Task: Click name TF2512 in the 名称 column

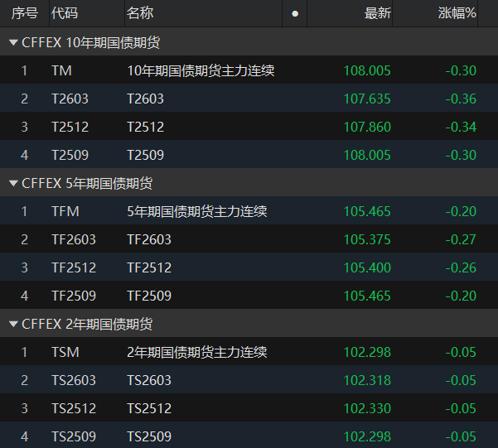Action: (x=149, y=267)
